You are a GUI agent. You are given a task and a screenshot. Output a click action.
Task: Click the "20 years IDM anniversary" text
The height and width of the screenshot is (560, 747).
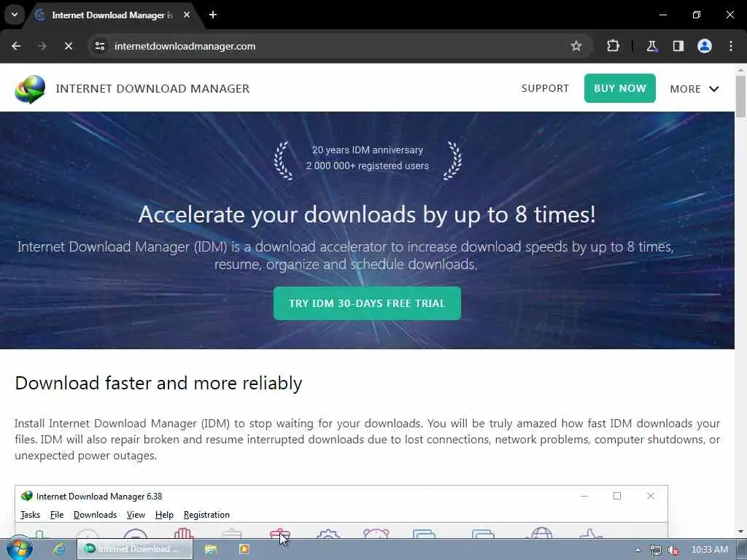(368, 150)
